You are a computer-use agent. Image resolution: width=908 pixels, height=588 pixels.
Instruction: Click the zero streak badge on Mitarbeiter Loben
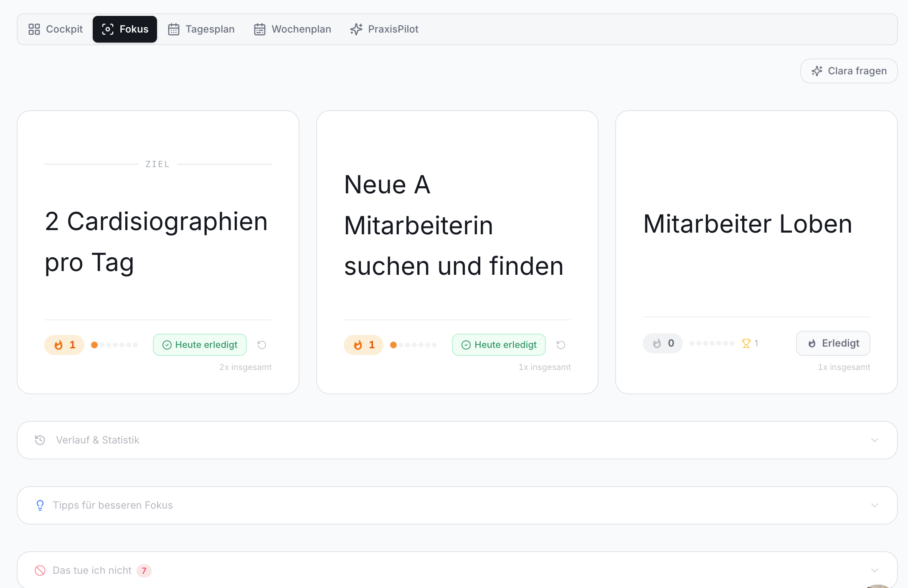[x=662, y=343]
